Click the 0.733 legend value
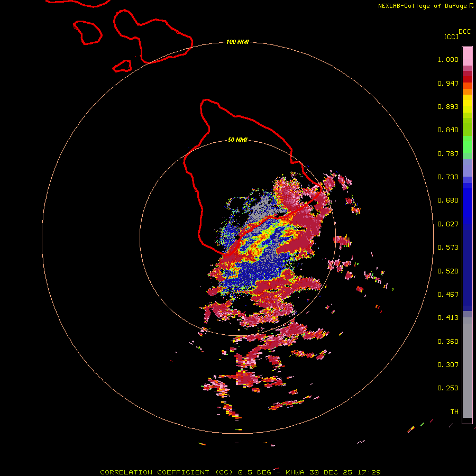This screenshot has height=476, width=476. [448, 177]
